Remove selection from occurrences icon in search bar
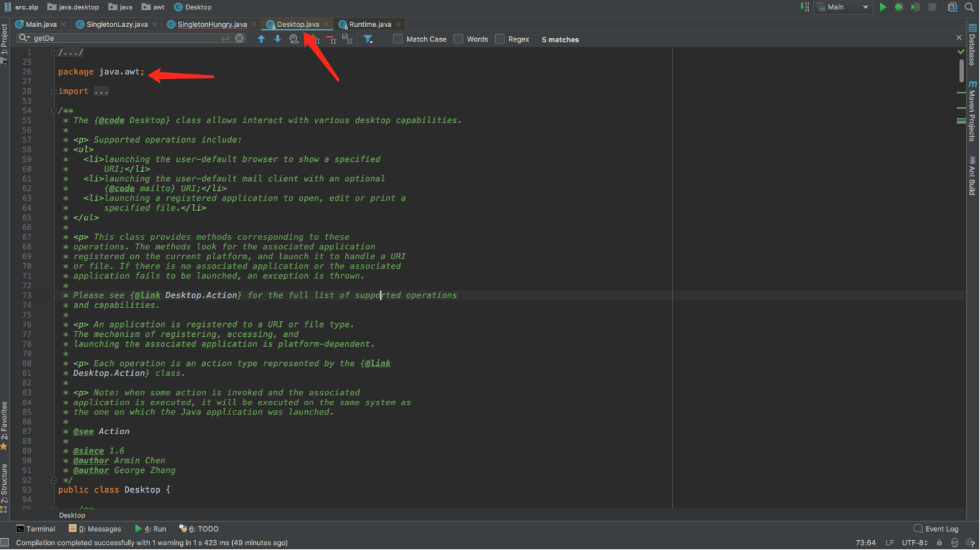 pyautogui.click(x=331, y=39)
